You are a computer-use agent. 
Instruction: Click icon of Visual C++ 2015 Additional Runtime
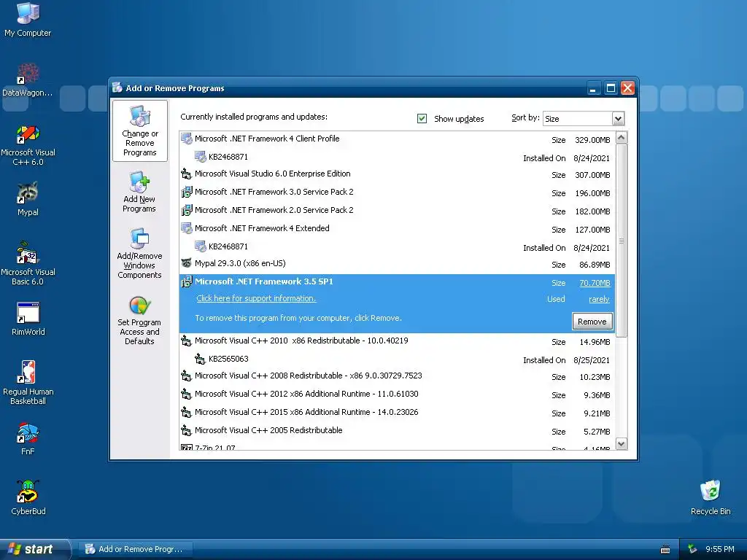186,412
